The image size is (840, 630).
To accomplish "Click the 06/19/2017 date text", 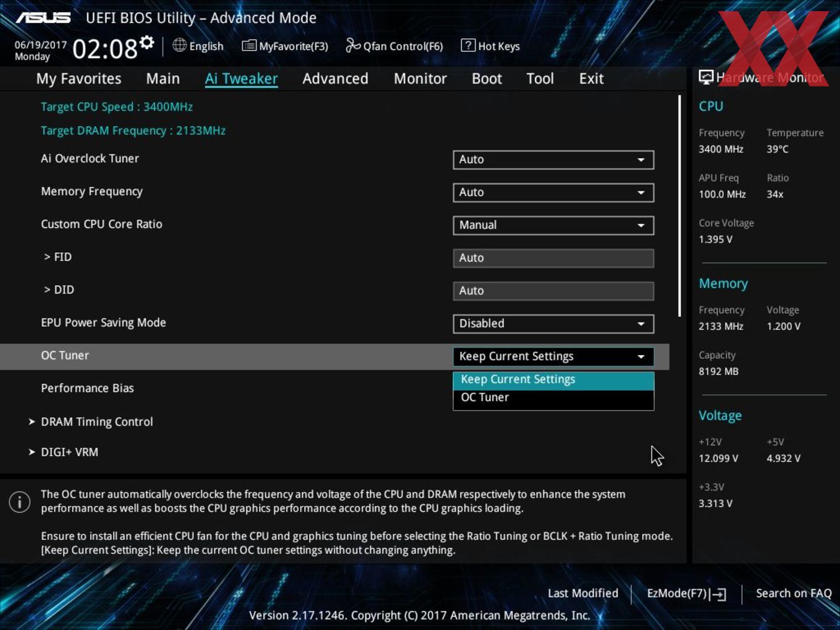I will (x=41, y=44).
